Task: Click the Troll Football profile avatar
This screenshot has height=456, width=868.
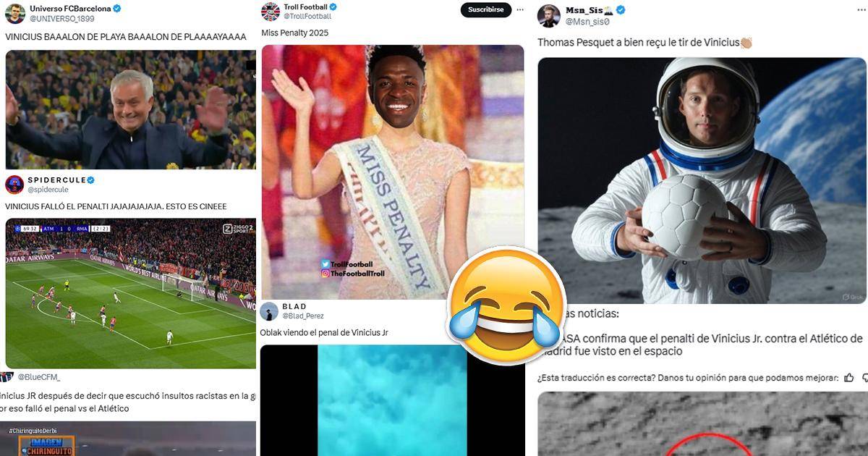Action: tap(271, 12)
